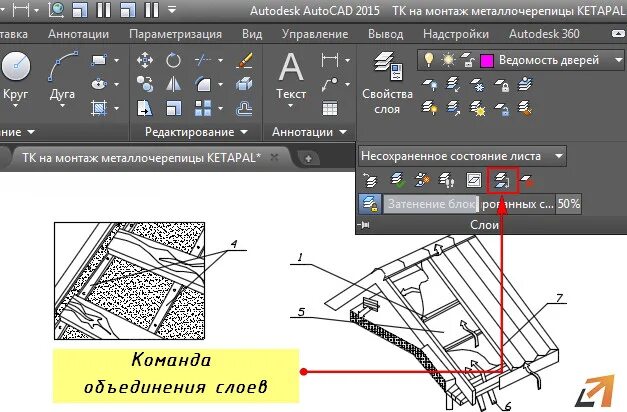This screenshot has height=412, width=627.
Task: Click the Explode tool icon
Action: tap(244, 84)
